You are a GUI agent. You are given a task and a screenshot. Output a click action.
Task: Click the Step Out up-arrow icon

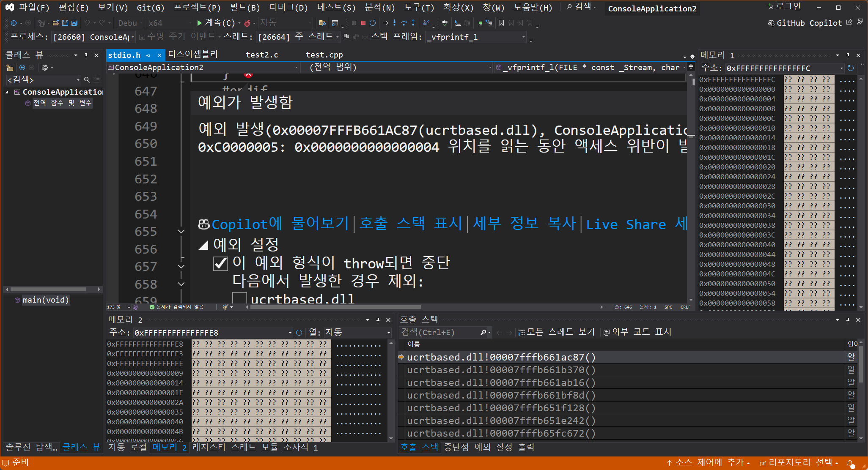413,23
